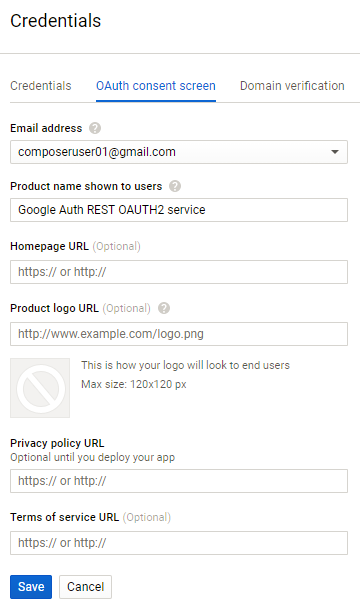Click the 'Privacy policy URL' label
Image resolution: width=360 pixels, height=610 pixels.
pos(57,443)
